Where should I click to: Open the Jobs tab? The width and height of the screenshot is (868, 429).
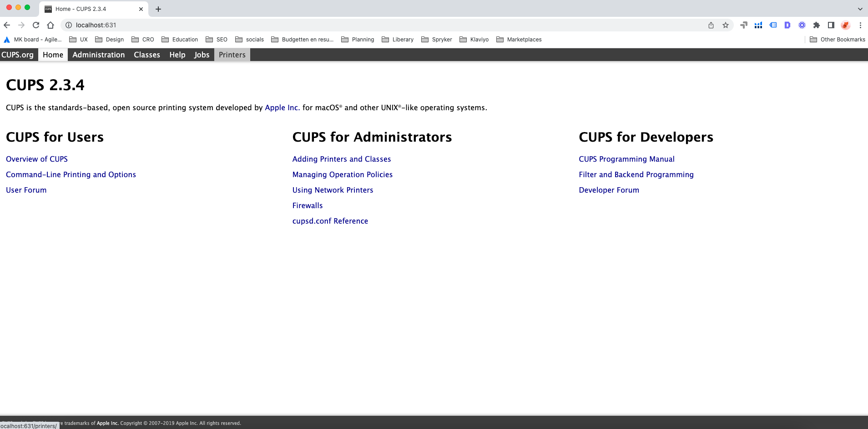tap(202, 55)
